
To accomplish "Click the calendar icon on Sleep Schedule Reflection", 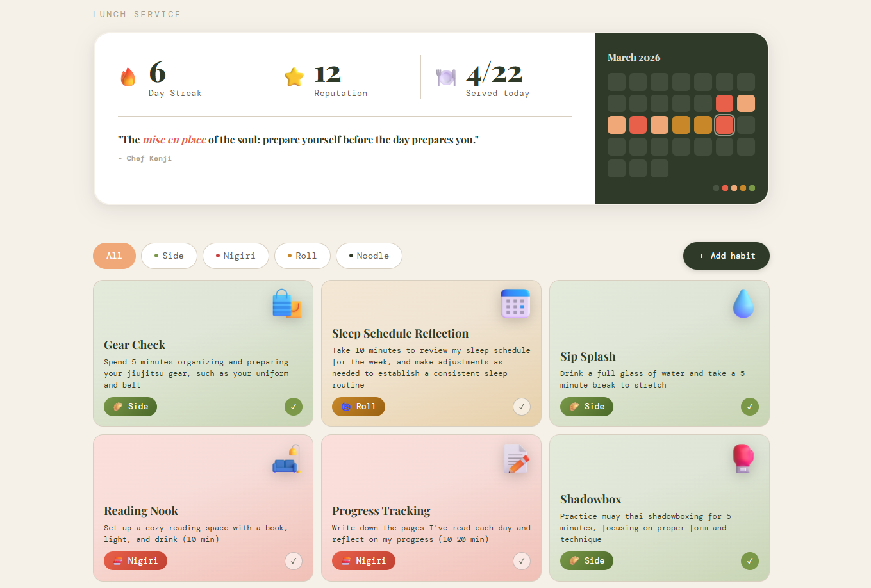I will coord(515,304).
